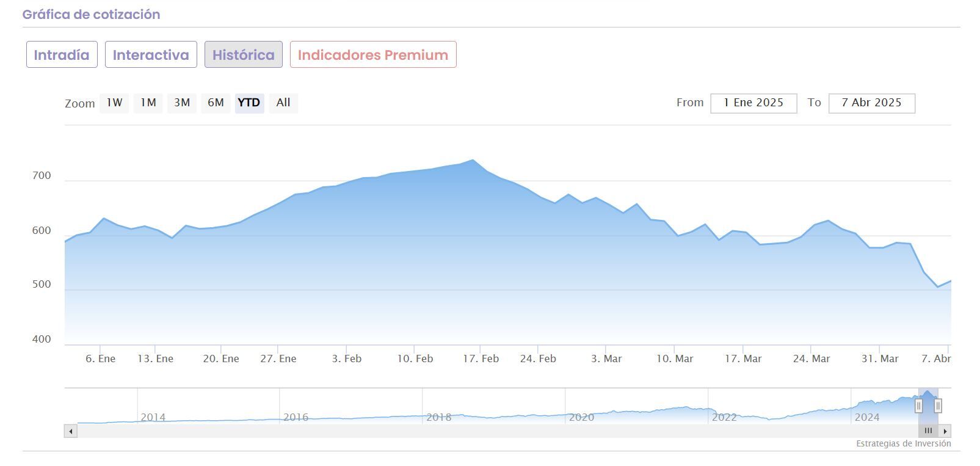
Task: Set zoom range to 1M
Action: (148, 103)
